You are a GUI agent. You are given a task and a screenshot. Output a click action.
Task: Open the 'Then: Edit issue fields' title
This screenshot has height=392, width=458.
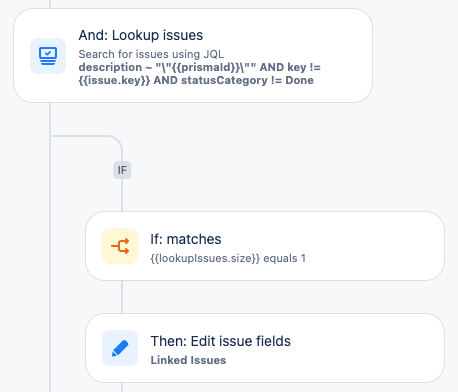(221, 341)
